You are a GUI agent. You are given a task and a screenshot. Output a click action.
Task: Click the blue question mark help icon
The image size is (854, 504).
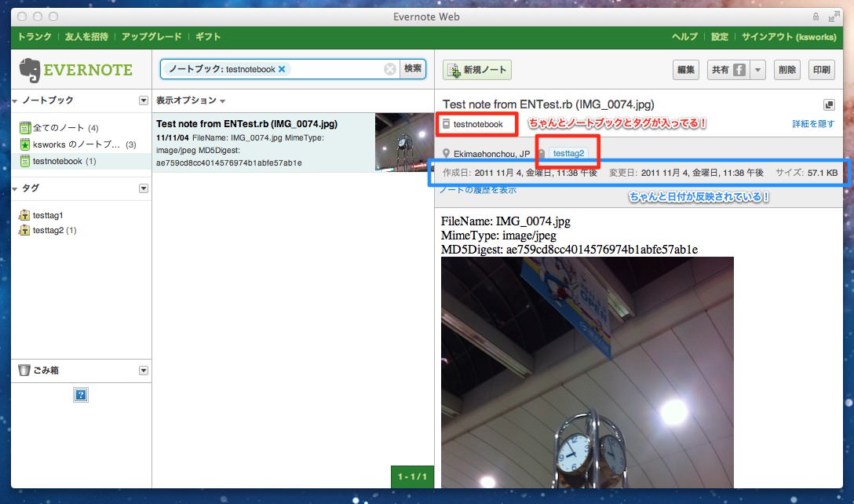(81, 395)
